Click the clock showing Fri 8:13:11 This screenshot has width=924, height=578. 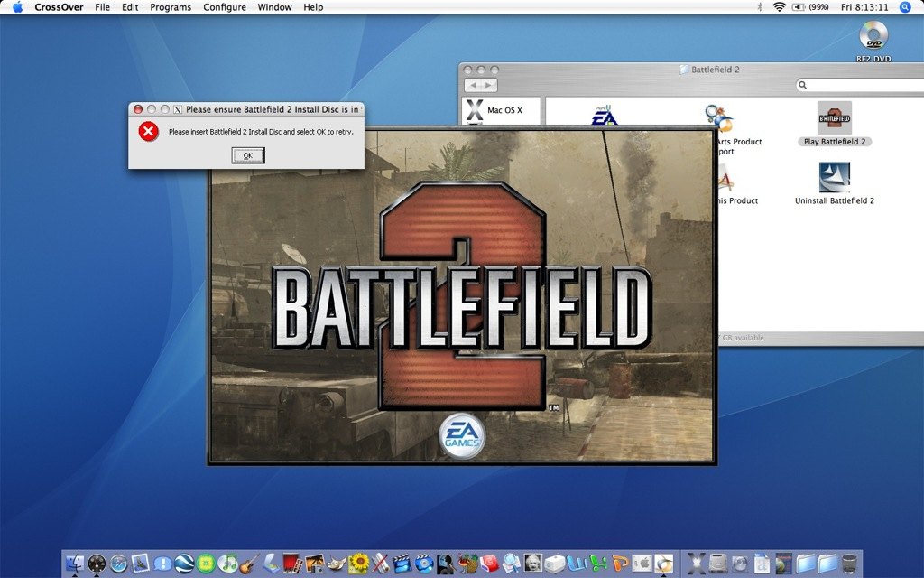pos(864,7)
